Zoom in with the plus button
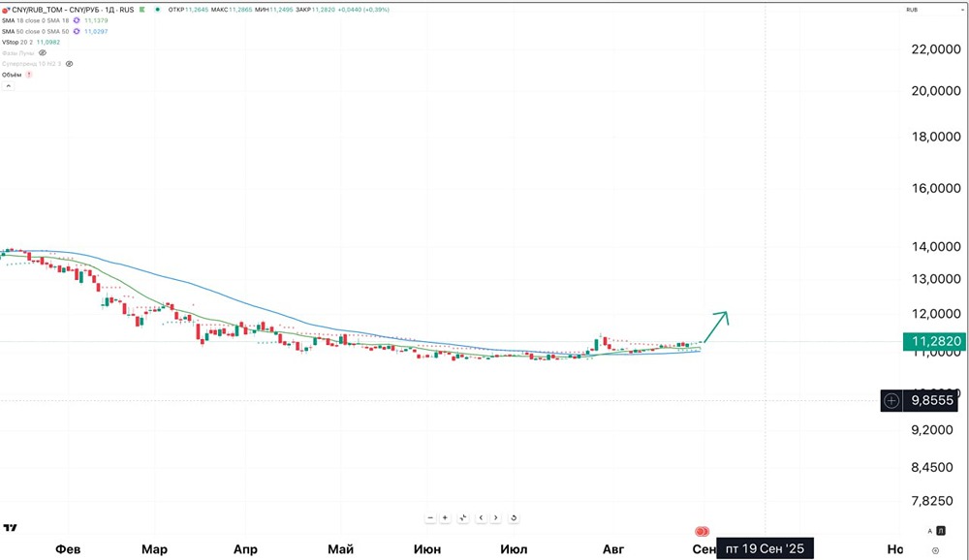Viewport: 969px width, 560px height. point(445,518)
